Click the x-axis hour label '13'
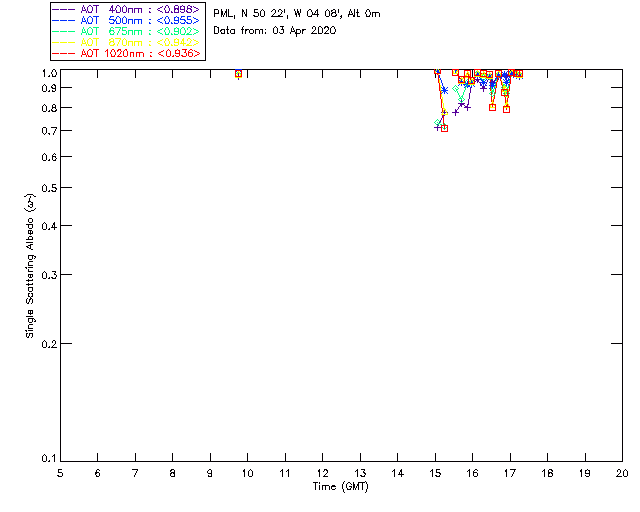 (x=360, y=473)
